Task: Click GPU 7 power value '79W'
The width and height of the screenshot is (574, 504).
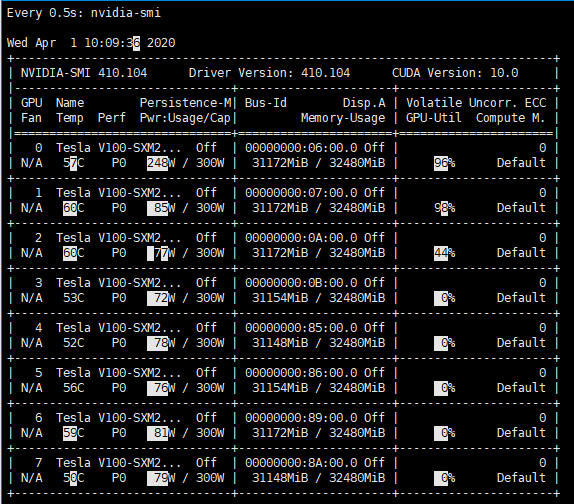Action: tap(164, 478)
